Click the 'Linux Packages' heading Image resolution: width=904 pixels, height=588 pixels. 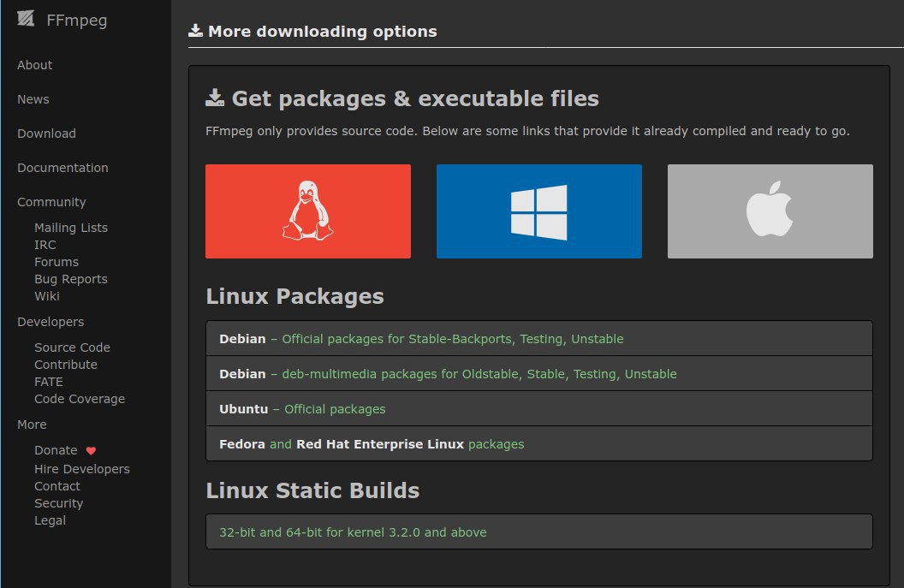(294, 296)
